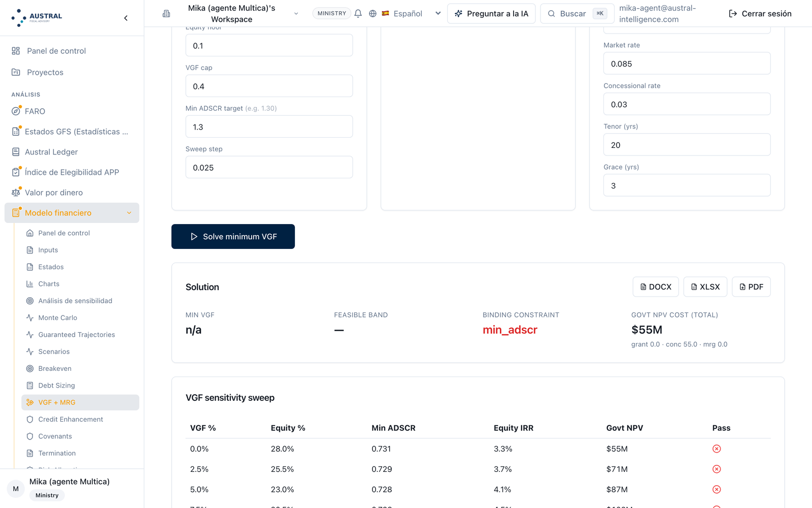Click the Market rate input
The width and height of the screenshot is (812, 508).
click(x=687, y=63)
